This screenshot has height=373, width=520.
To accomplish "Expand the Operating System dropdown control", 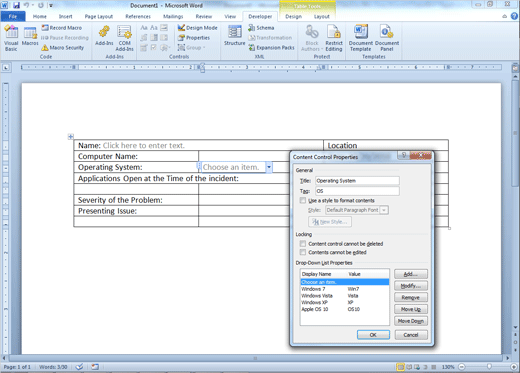I will pos(269,167).
